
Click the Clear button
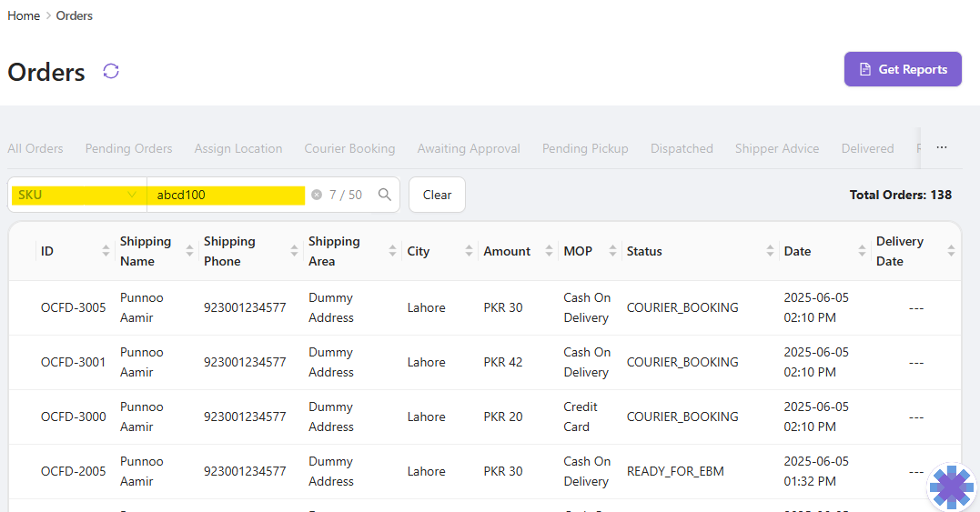[437, 195]
